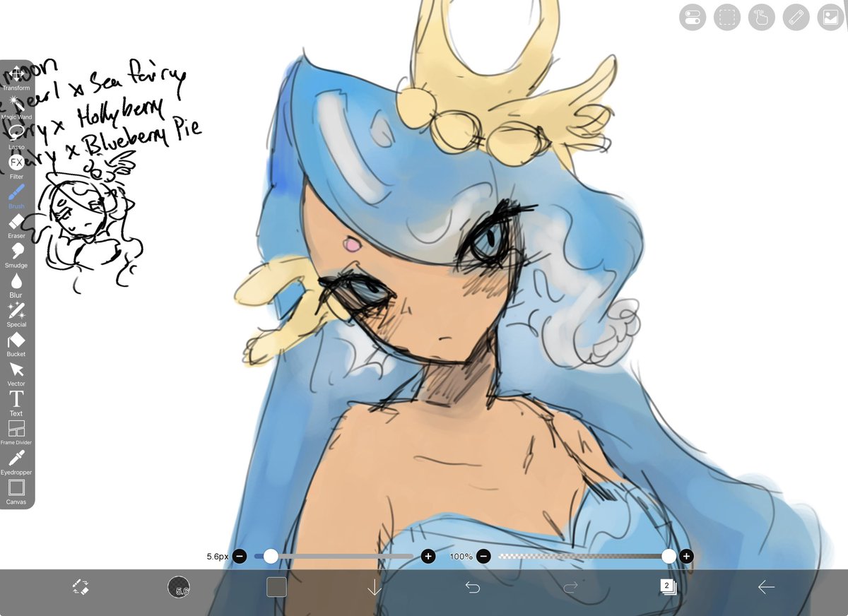848x616 pixels.
Task: Select the Vector tool
Action: [x=16, y=374]
